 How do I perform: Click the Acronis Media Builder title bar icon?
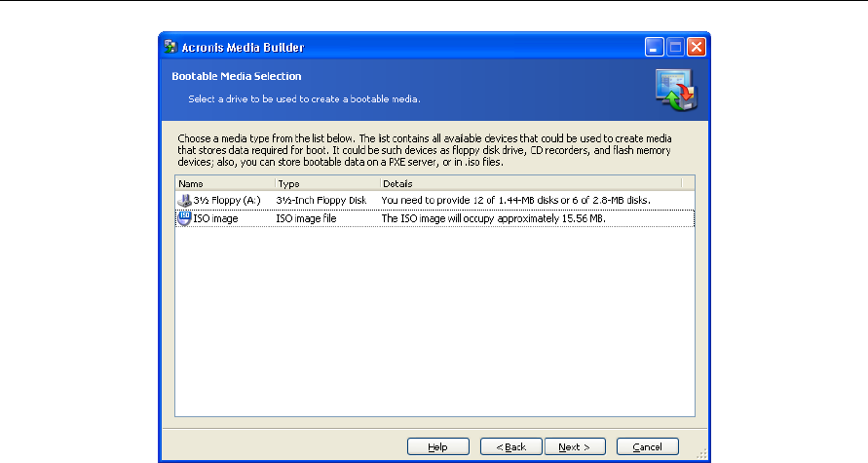click(x=170, y=47)
